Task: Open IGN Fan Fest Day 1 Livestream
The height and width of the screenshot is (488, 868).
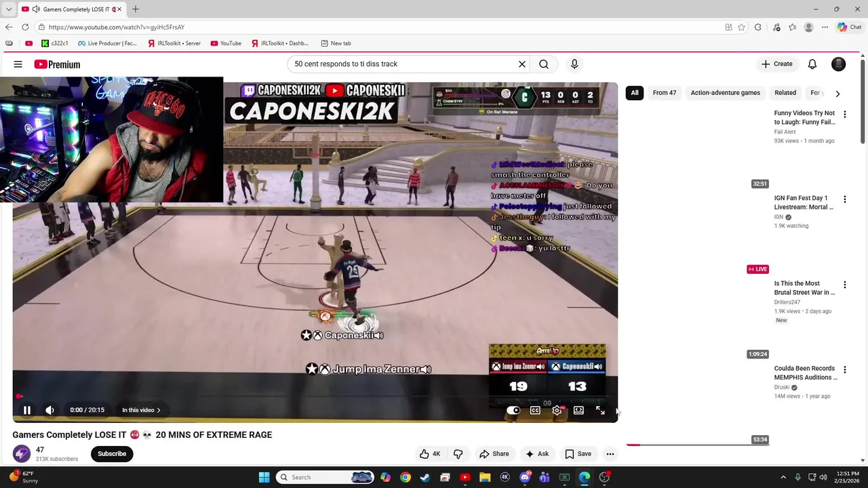Action: click(x=804, y=203)
